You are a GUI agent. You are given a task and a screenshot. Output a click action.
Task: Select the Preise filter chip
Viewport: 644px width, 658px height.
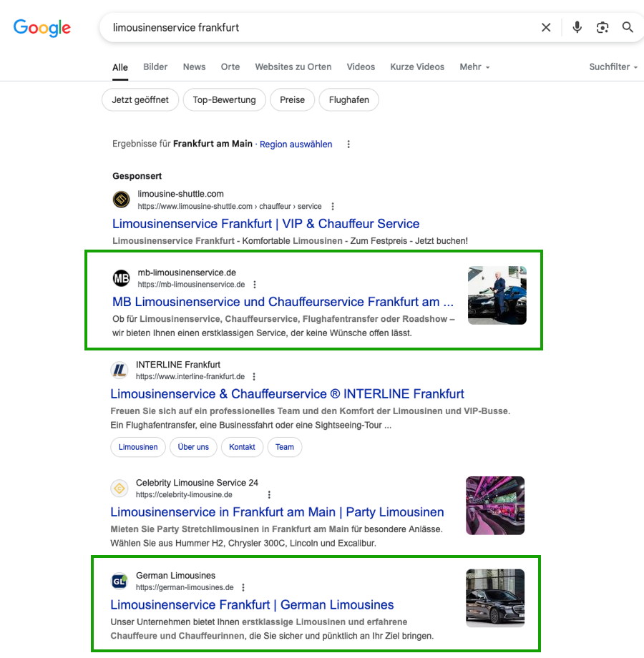(292, 100)
